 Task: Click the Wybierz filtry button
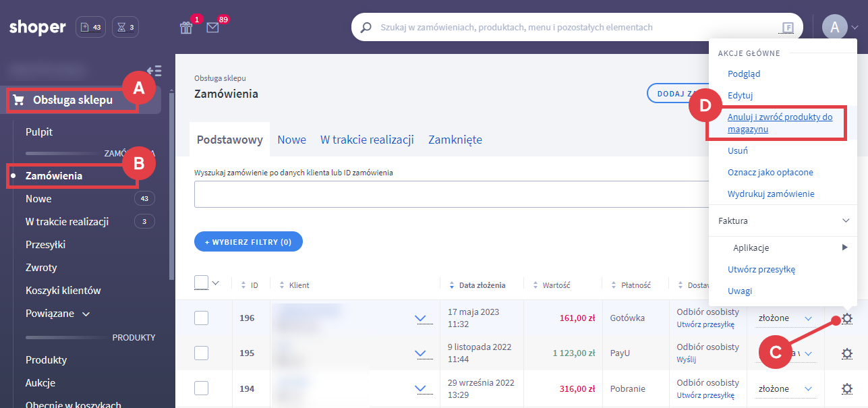[248, 241]
